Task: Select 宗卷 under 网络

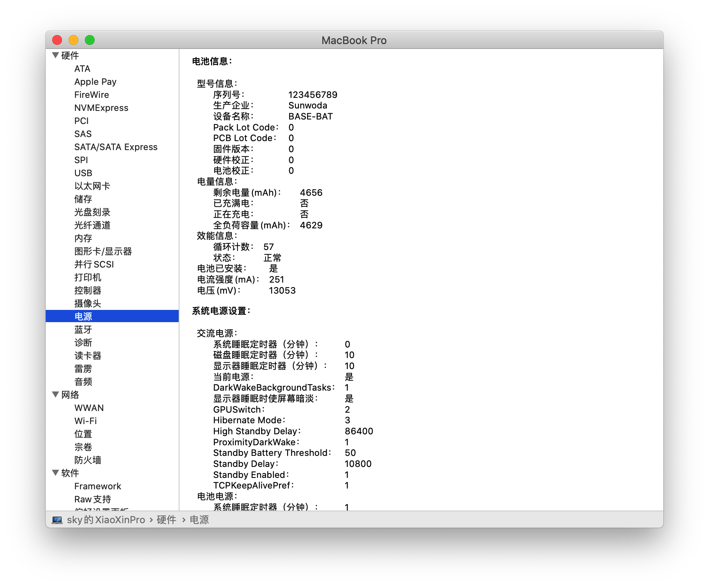Action: [x=83, y=447]
